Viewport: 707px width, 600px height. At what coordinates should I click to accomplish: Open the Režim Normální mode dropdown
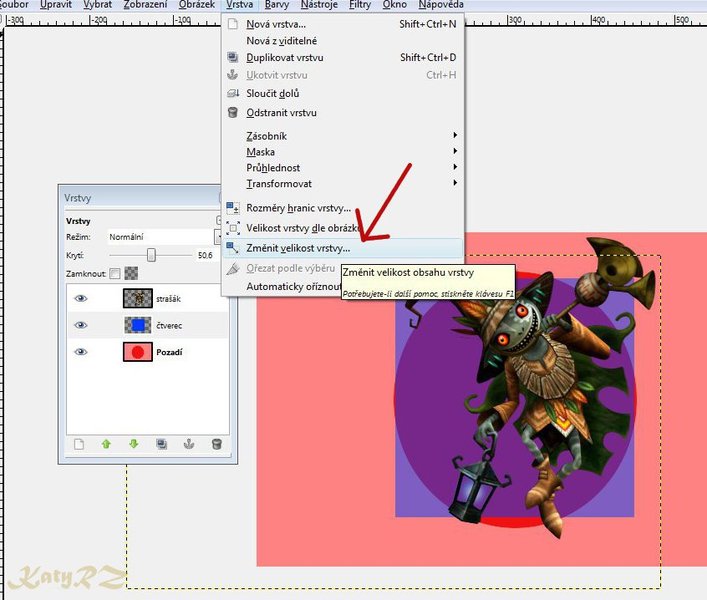point(164,237)
